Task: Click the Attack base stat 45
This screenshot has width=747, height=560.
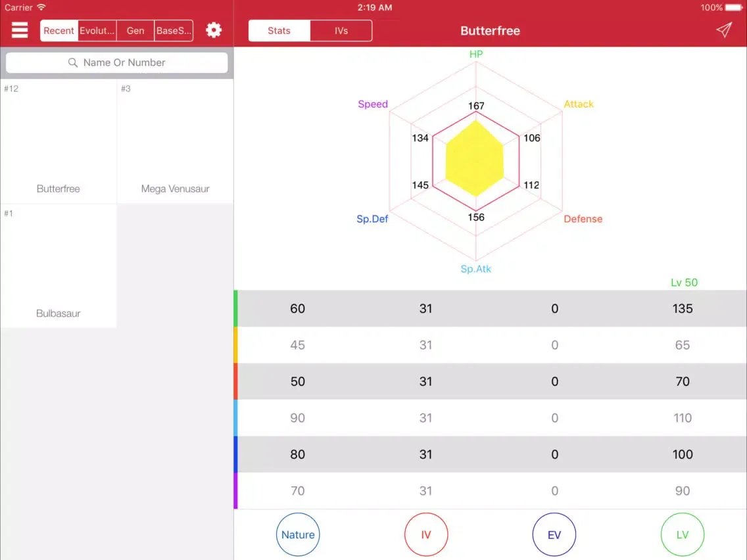Action: click(298, 345)
